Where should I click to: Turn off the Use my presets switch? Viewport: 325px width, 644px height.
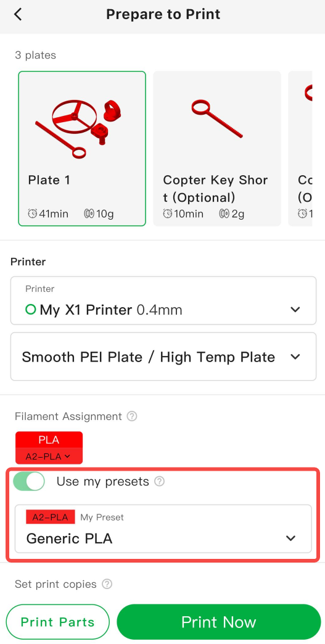tap(29, 481)
